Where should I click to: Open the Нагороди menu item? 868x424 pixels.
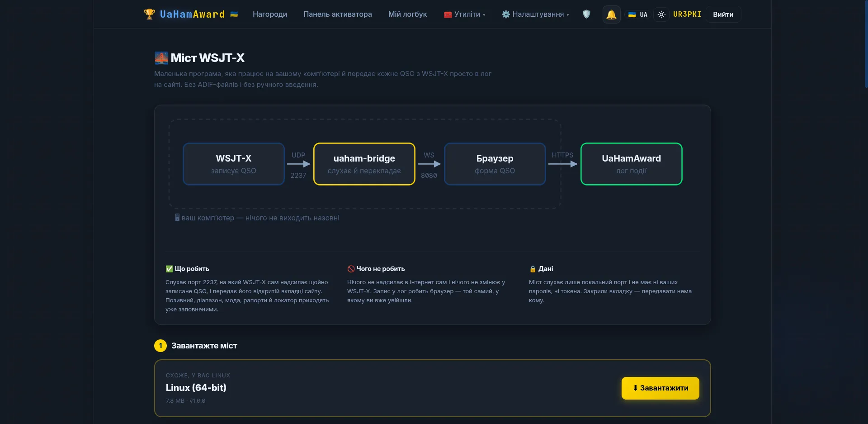[x=270, y=14]
